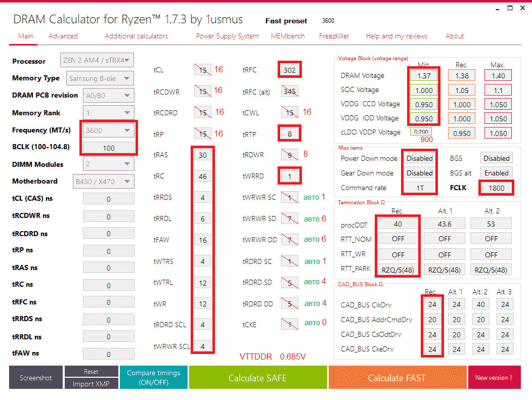
Task: Click the New version ? button
Action: [494, 377]
